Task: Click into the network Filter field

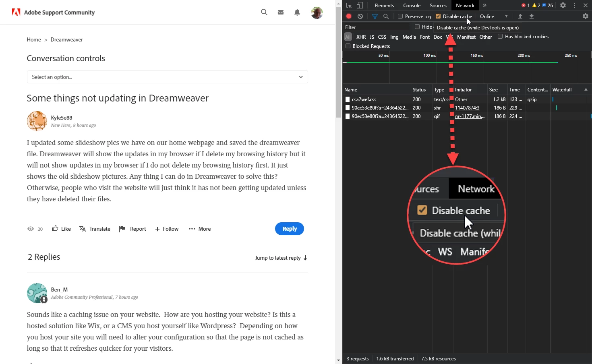Action: click(377, 27)
